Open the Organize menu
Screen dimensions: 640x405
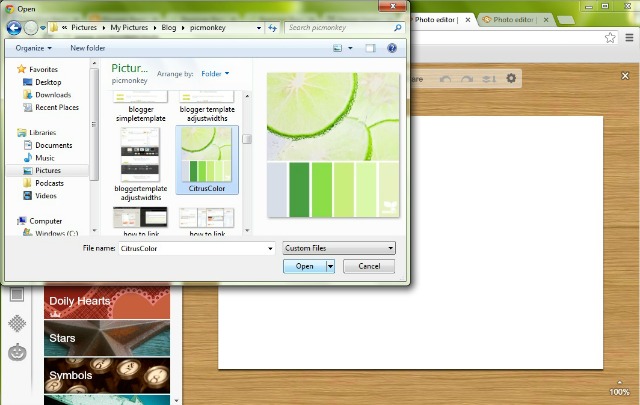click(33, 48)
